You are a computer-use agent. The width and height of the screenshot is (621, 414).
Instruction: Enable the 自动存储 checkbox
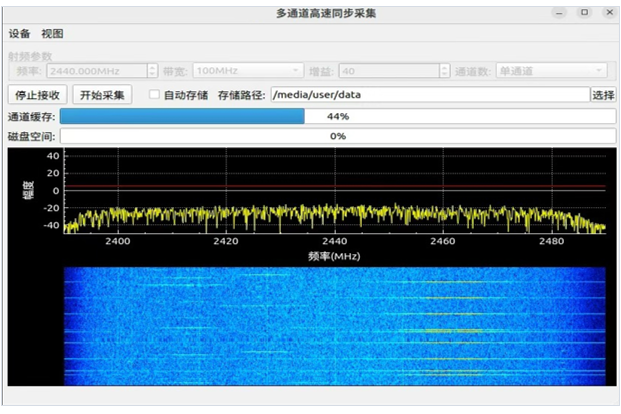pyautogui.click(x=154, y=95)
